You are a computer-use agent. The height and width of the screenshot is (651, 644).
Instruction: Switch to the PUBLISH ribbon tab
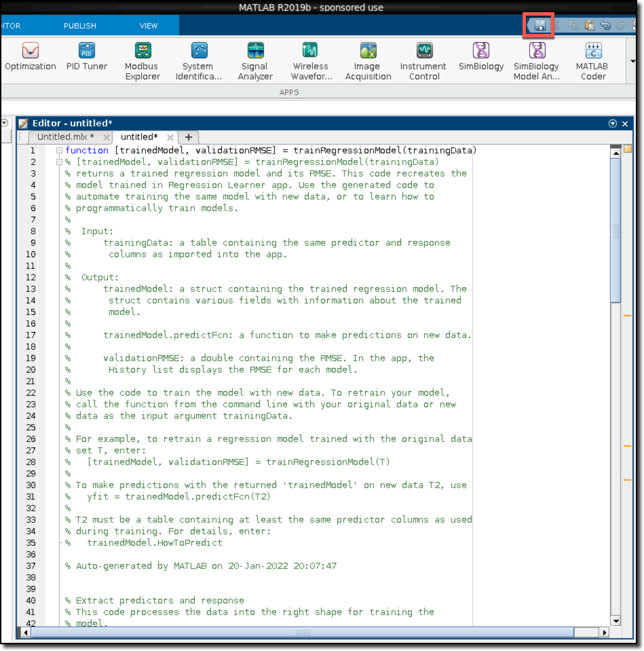coord(80,26)
